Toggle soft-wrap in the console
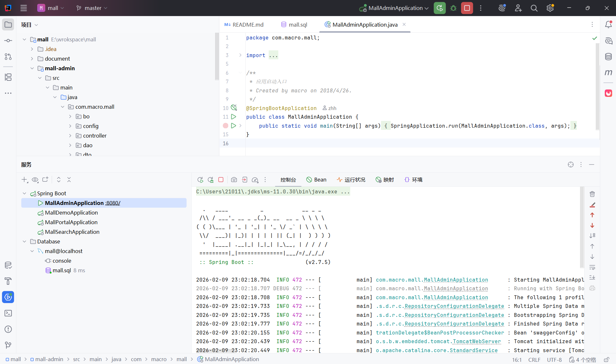616x364 pixels. [592, 267]
